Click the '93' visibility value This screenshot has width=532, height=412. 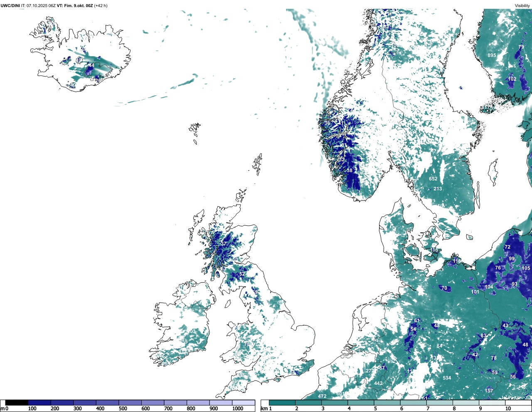515,284
